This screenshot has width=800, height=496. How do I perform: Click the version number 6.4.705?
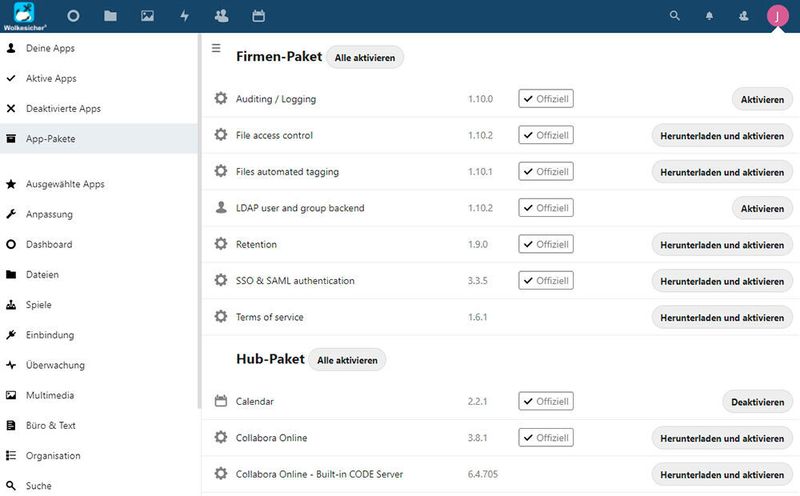[x=483, y=474]
